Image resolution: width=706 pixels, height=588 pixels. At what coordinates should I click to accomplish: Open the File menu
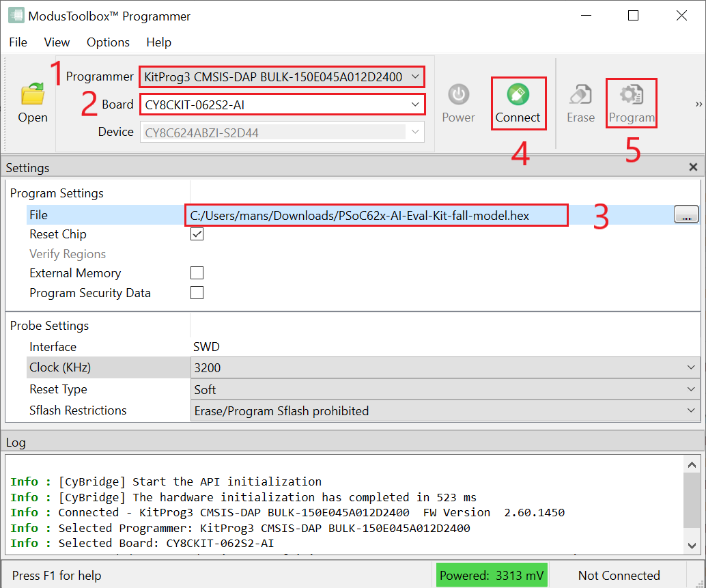click(x=18, y=42)
